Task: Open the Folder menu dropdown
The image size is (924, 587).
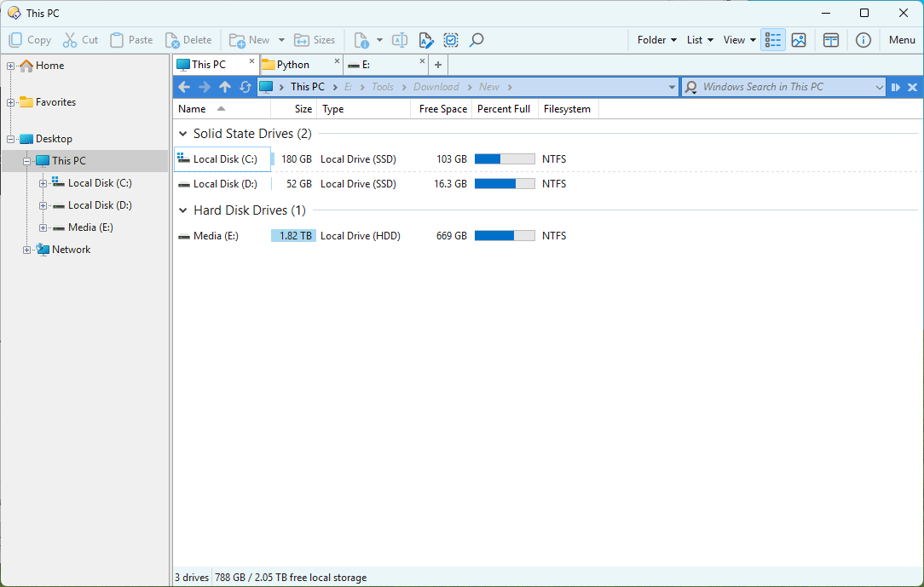Action: pos(656,40)
